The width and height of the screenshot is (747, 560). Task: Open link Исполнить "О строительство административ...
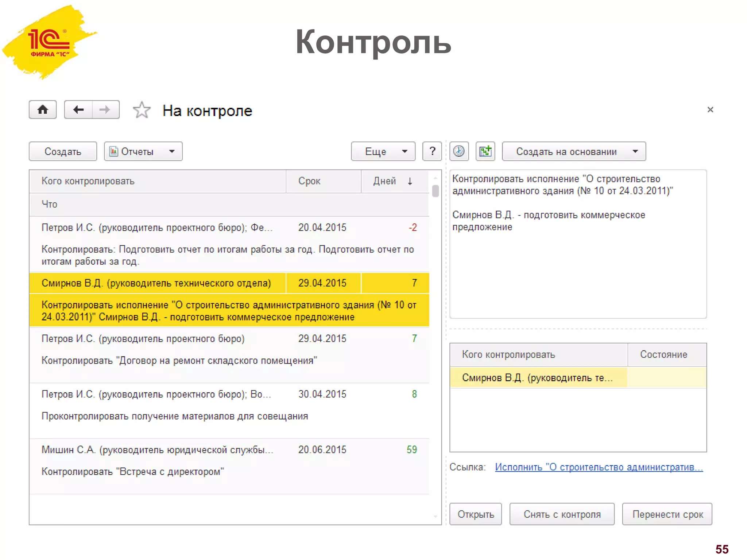click(599, 467)
